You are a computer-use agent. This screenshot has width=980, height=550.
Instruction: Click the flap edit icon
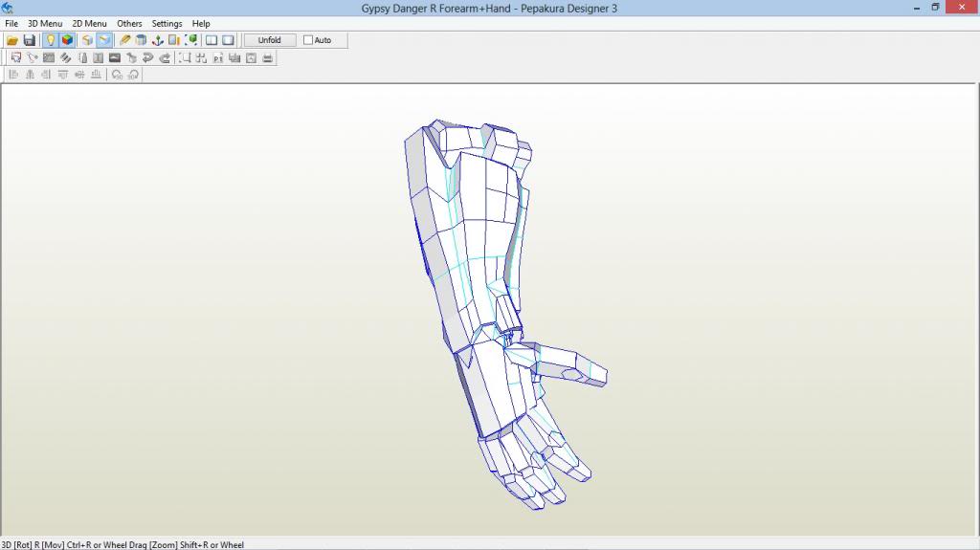tap(82, 57)
